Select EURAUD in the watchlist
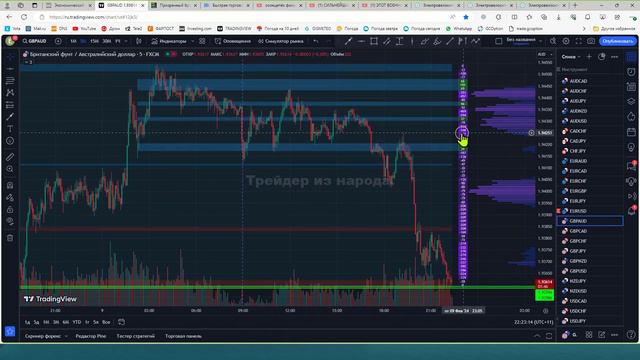The height and width of the screenshot is (360, 640). pos(590,161)
